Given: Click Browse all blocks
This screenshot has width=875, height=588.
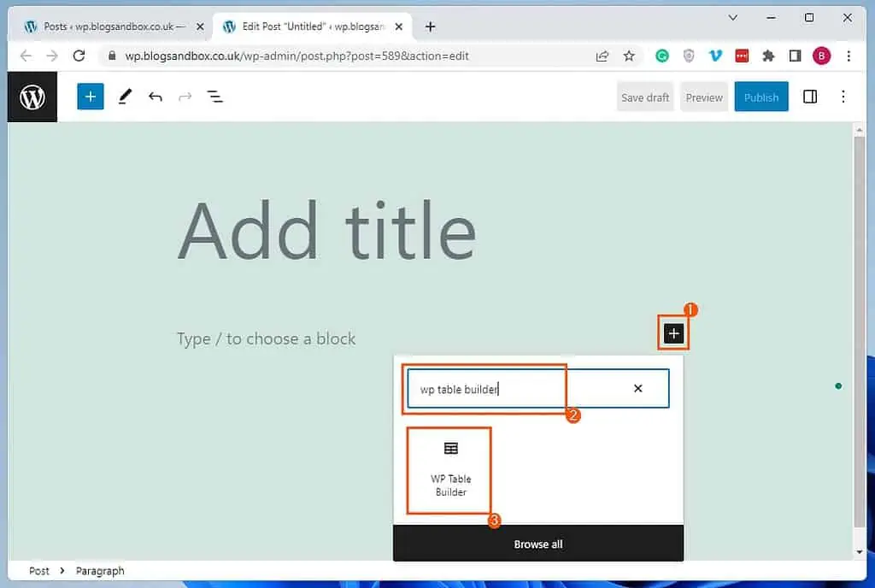Looking at the screenshot, I should 538,544.
